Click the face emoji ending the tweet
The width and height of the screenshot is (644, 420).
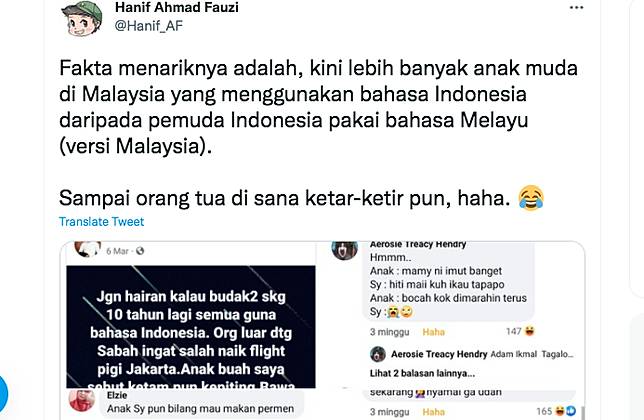click(531, 198)
